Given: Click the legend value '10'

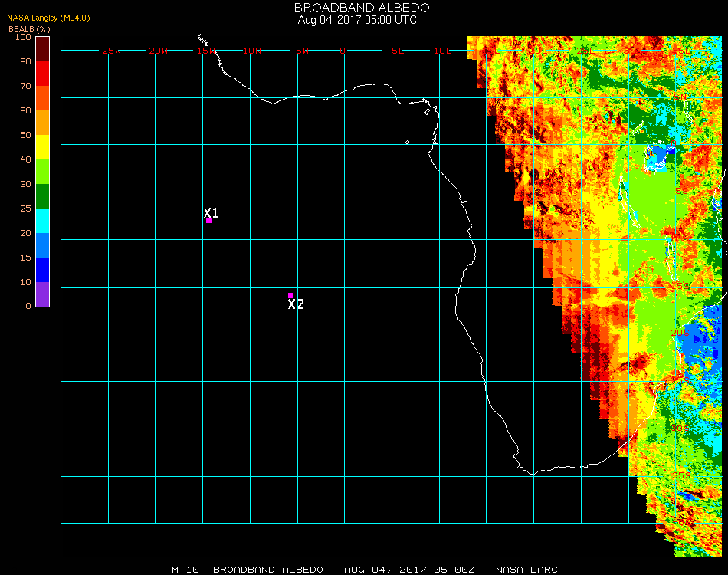Looking at the screenshot, I should [25, 282].
